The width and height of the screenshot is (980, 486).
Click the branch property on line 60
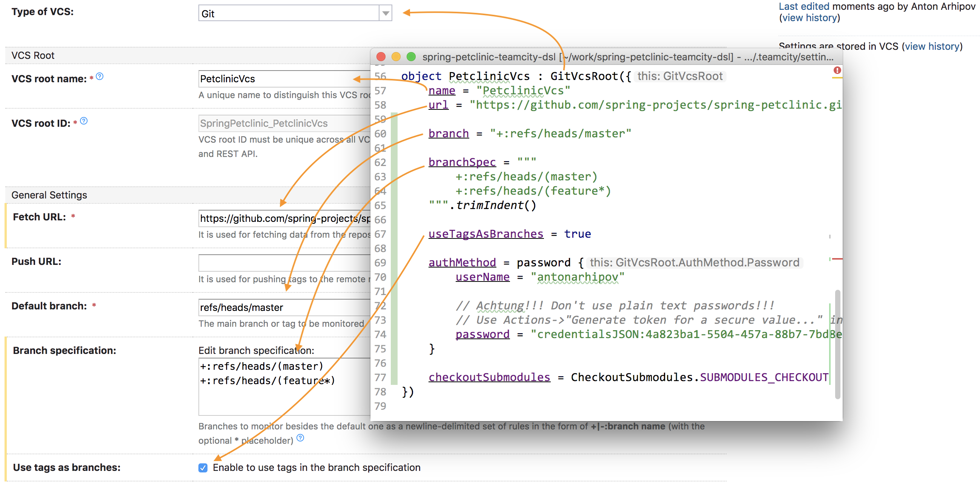[x=449, y=134]
